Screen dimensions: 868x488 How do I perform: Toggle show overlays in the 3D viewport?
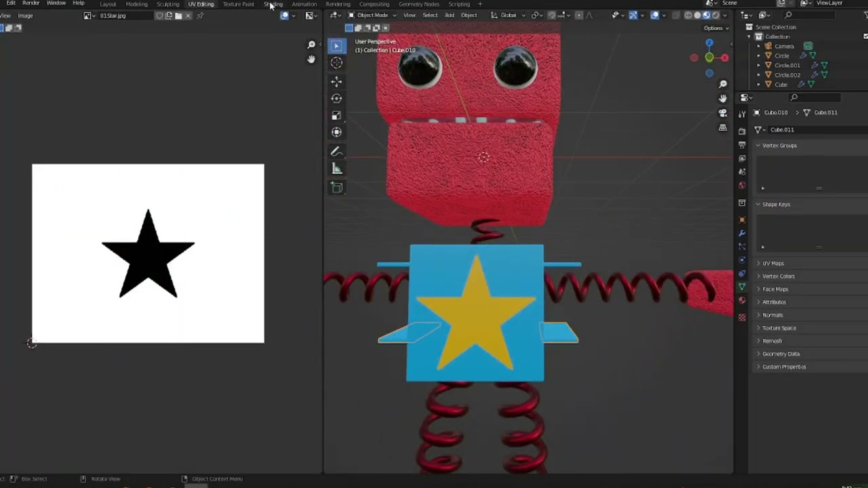click(x=654, y=15)
